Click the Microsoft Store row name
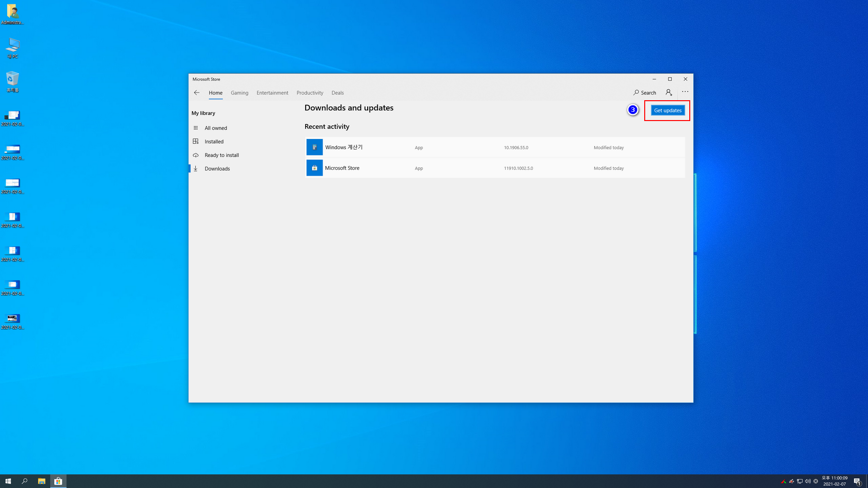The width and height of the screenshot is (868, 488). point(342,168)
